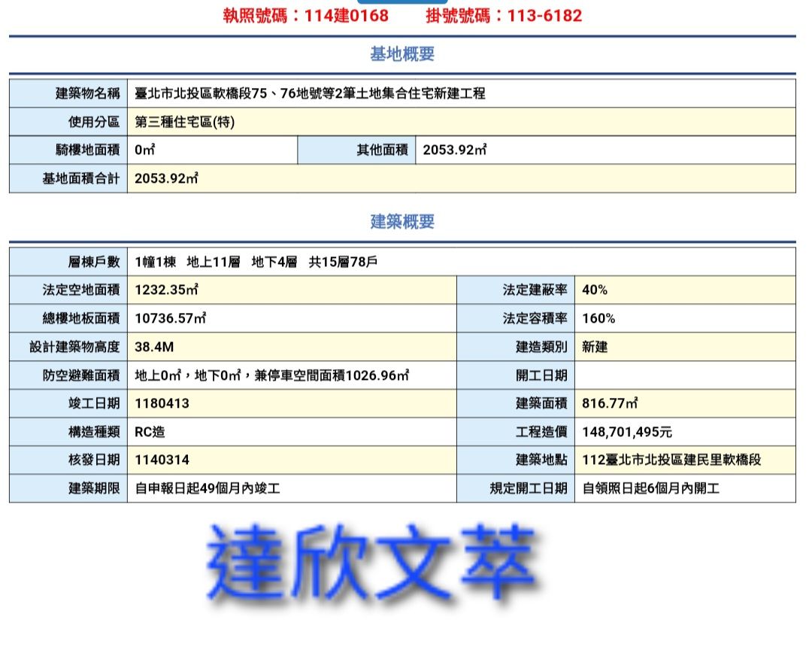Click the 基地概要 section heading
This screenshot has width=812, height=665.
click(402, 54)
